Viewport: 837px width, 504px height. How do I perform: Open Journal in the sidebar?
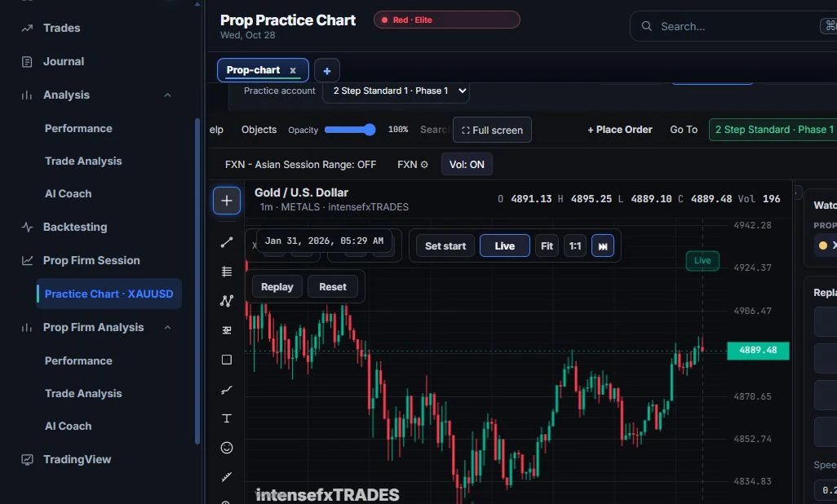(64, 61)
